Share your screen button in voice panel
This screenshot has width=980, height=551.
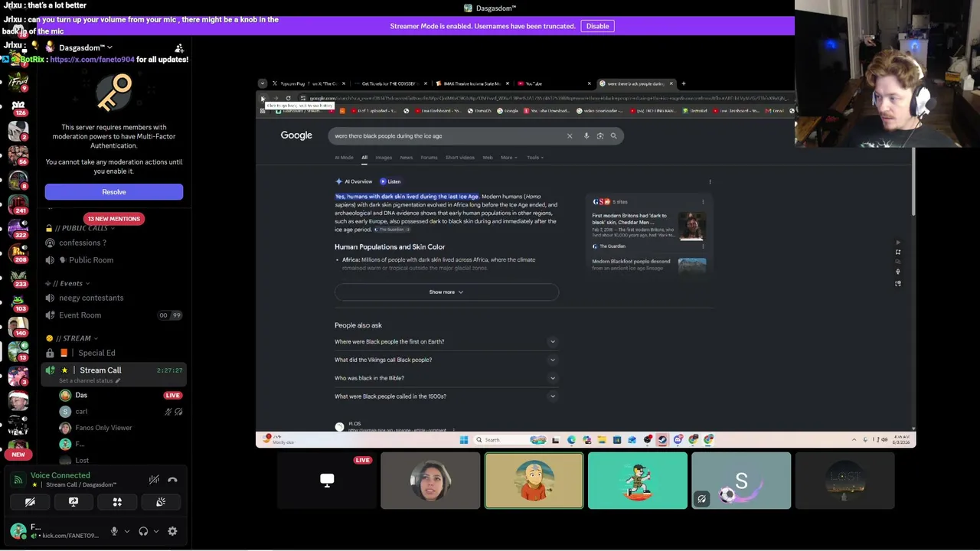pos(73,502)
